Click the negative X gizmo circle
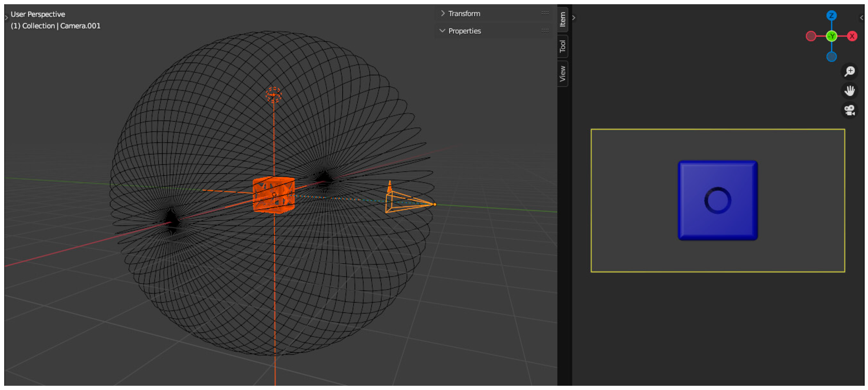Viewport: 868px width, 390px height. 811,36
